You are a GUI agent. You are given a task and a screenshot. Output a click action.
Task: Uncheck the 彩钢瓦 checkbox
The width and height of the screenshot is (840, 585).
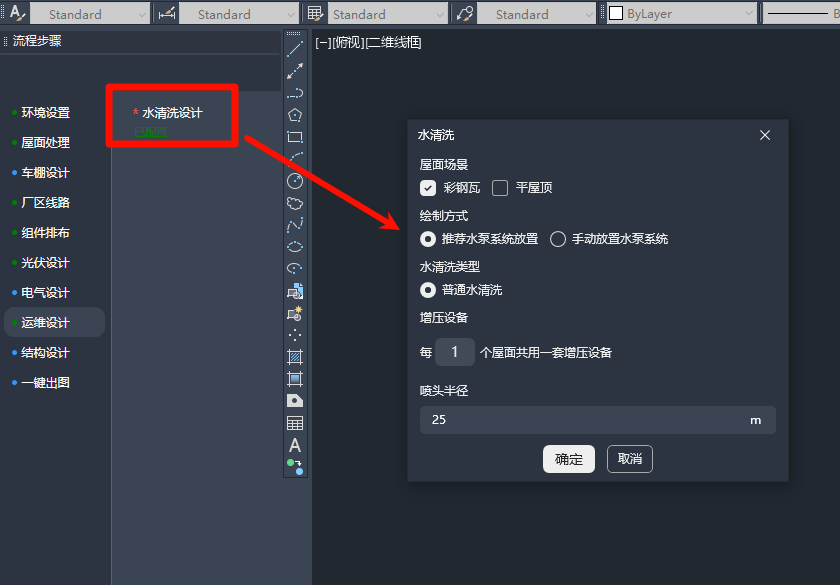click(x=428, y=188)
